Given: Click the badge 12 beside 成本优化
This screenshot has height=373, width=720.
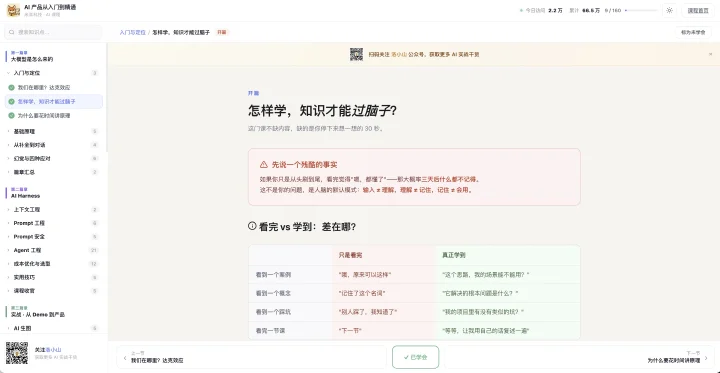Looking at the screenshot, I should click(x=94, y=264).
